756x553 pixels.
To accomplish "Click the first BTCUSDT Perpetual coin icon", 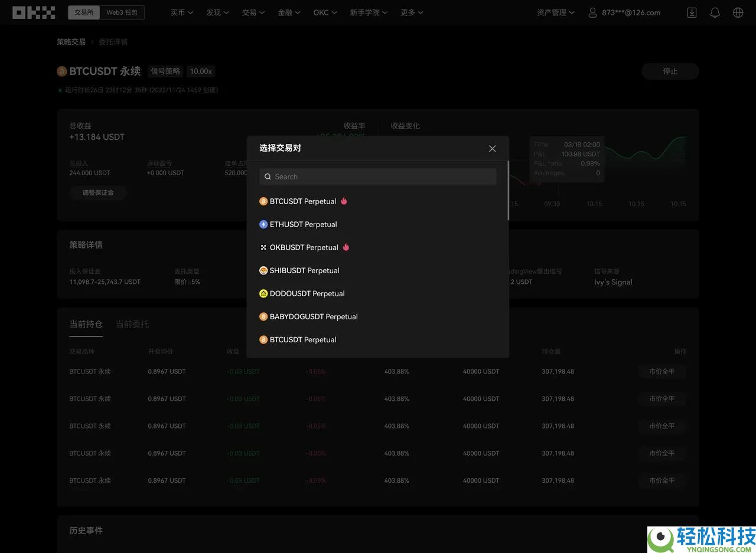I will coord(263,201).
